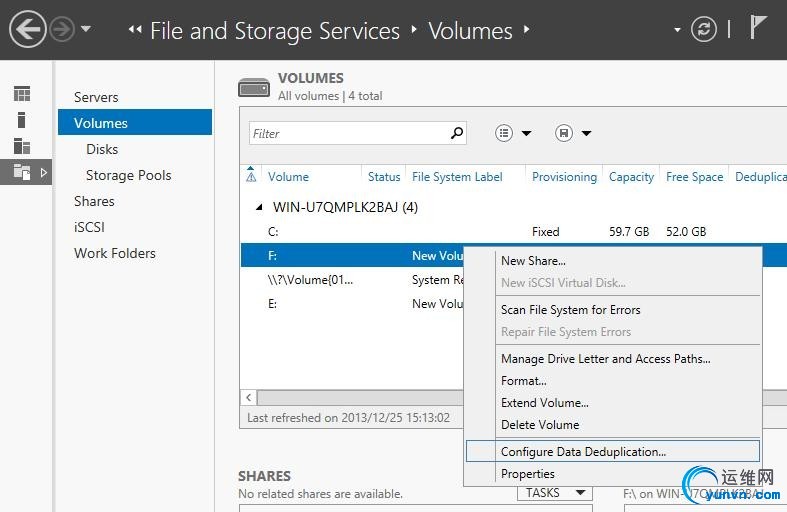
Task: Click Properties in the context menu
Action: (527, 474)
